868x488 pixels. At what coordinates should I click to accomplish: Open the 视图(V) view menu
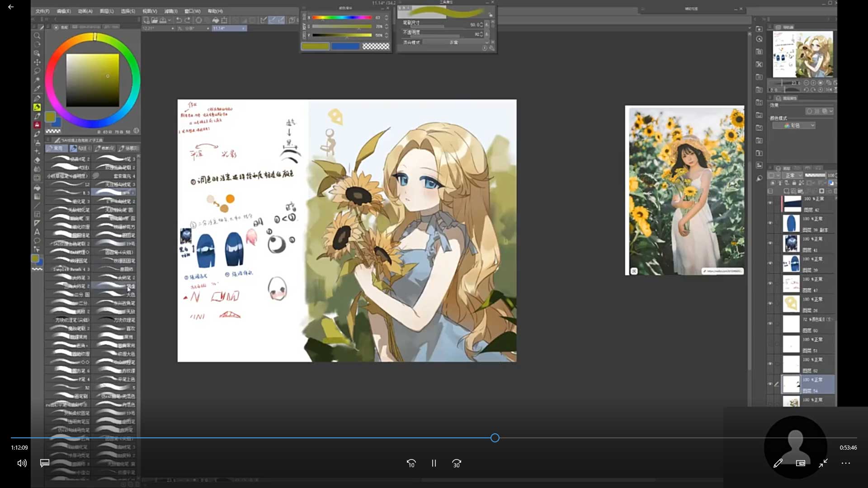(x=150, y=11)
